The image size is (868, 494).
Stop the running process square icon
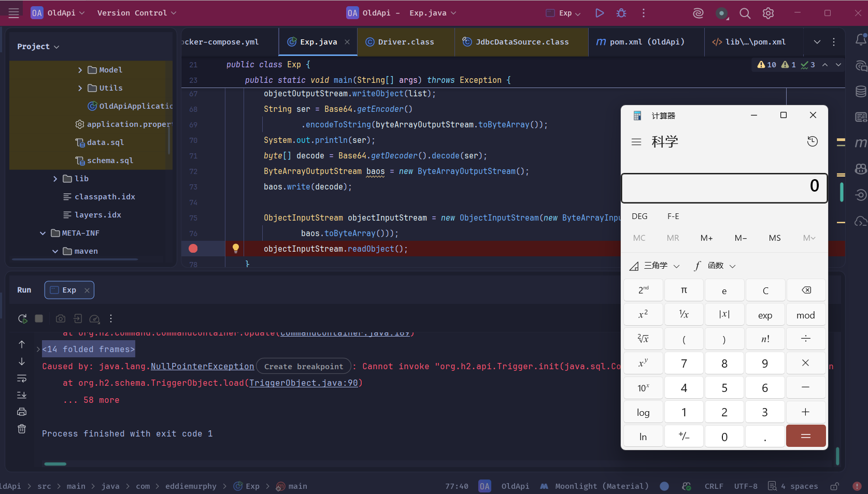(39, 318)
